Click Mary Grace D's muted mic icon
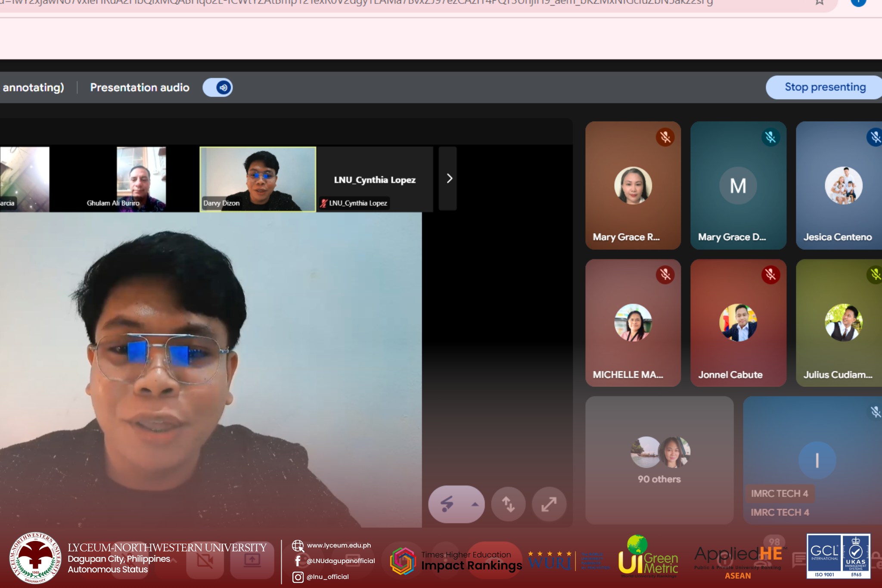 (770, 137)
